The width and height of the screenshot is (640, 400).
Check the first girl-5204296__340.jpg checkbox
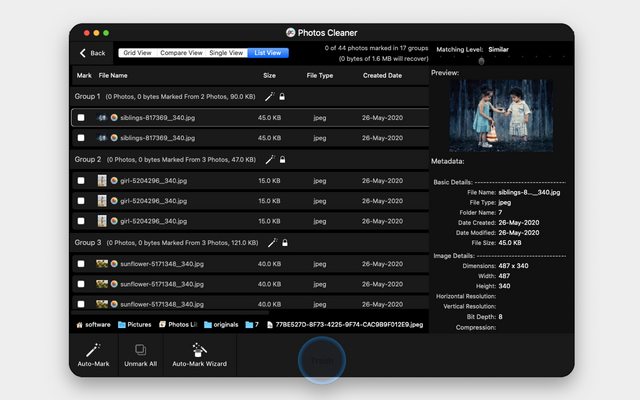click(81, 180)
